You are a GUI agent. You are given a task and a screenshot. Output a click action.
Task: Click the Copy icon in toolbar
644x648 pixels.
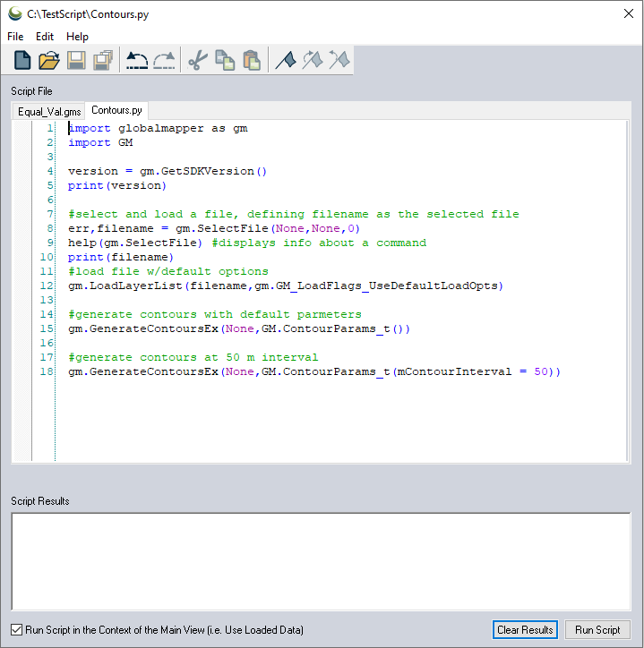pos(225,61)
